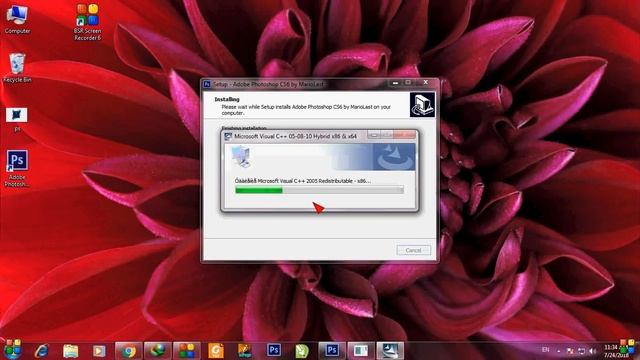Click the taskbar clock and date
640x360 pixels.
[616, 351]
